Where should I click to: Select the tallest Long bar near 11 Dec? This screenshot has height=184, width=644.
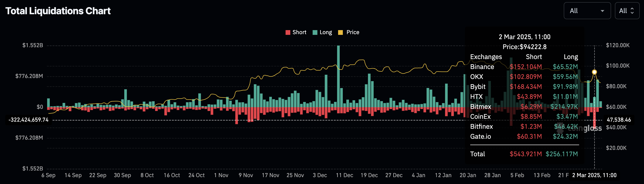coord(338,75)
